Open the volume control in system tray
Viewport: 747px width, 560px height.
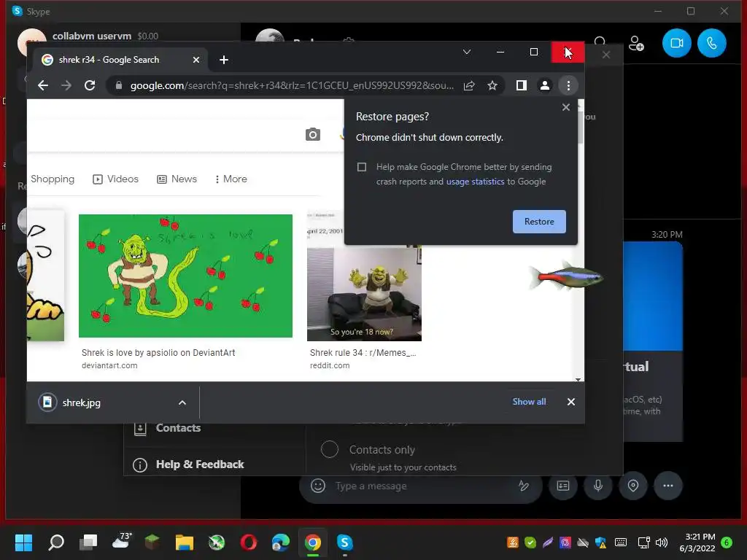tap(662, 542)
